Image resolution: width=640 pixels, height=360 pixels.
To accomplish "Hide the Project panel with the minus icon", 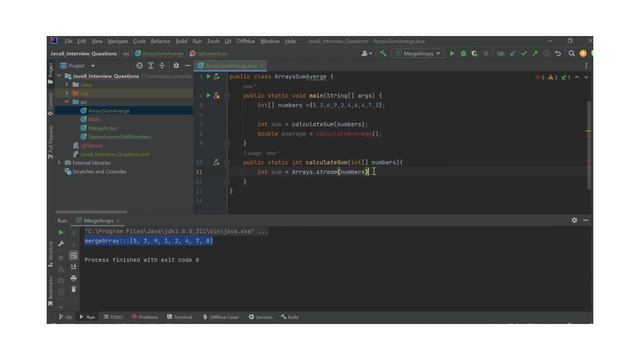I will click(187, 66).
